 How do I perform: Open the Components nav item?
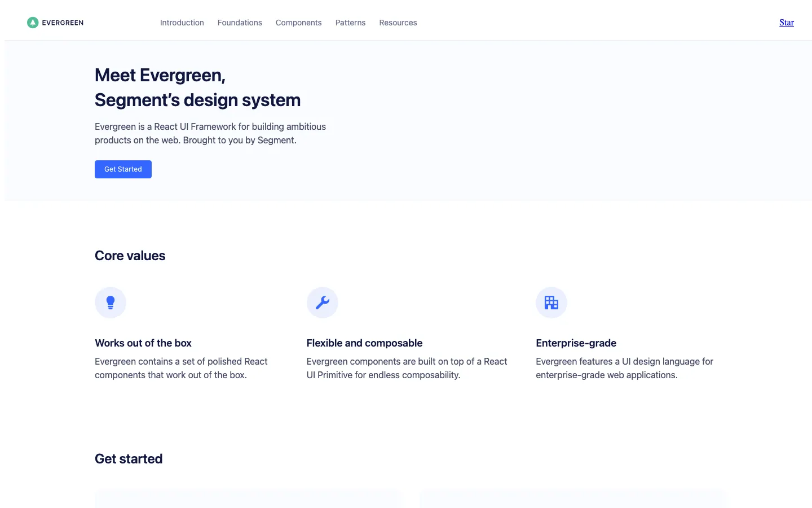point(299,23)
